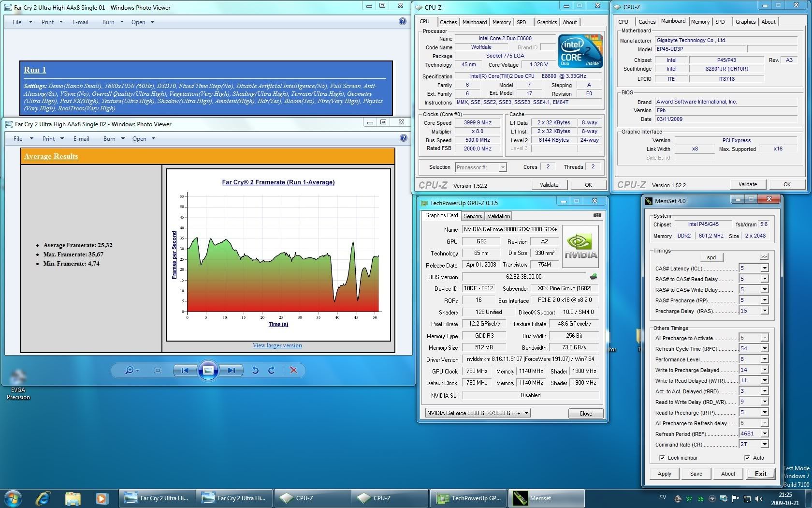812x508 pixels.
Task: Open zoom control in Photo Viewer toolbar
Action: [x=131, y=371]
